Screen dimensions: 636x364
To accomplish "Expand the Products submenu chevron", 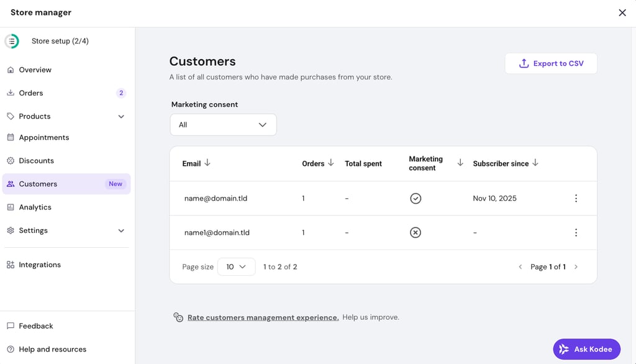I will [121, 116].
